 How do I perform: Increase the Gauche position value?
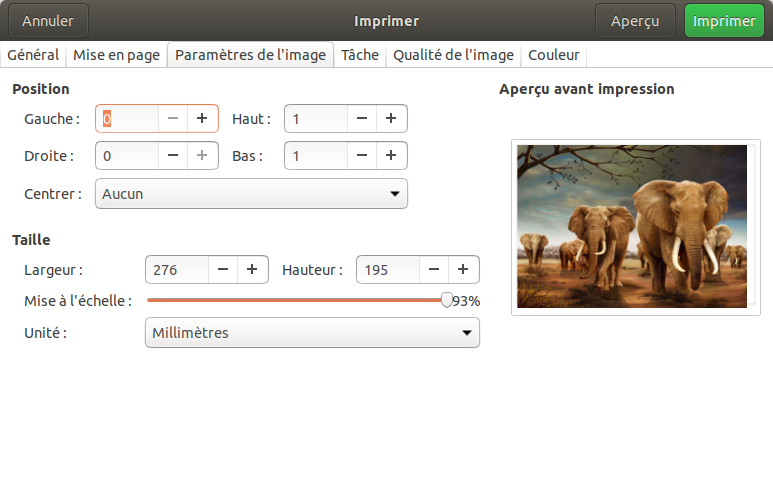202,119
